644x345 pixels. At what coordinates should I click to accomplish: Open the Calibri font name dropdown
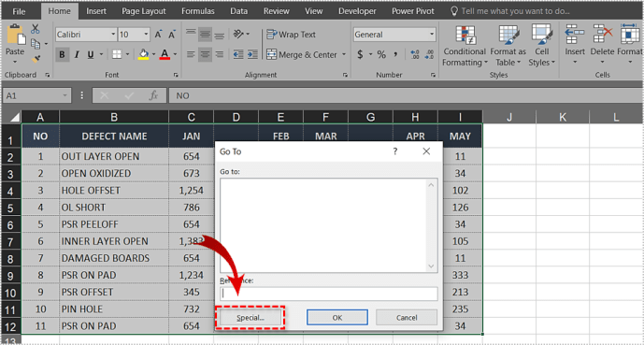pyautogui.click(x=113, y=35)
